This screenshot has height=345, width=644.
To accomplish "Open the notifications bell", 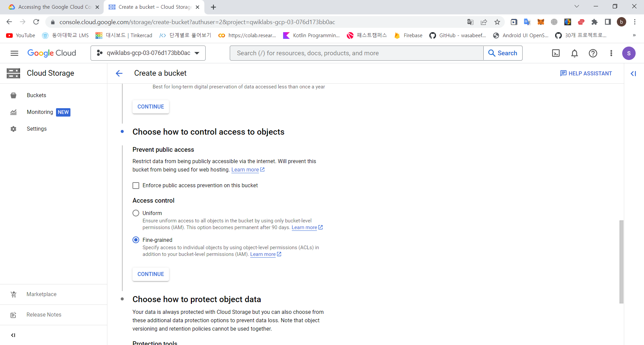I will [x=575, y=53].
